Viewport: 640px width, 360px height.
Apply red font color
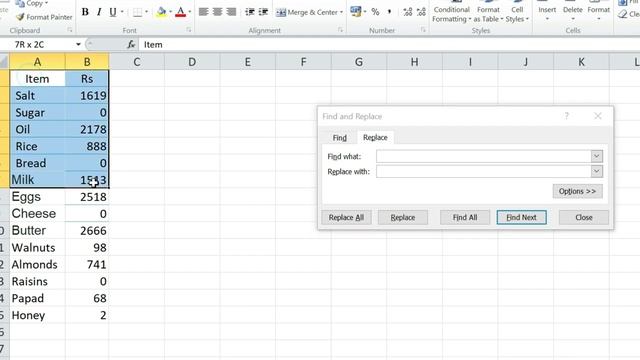(180, 12)
